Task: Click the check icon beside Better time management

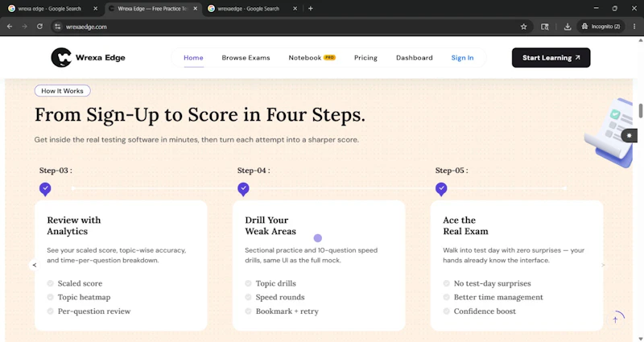Action: click(x=447, y=297)
